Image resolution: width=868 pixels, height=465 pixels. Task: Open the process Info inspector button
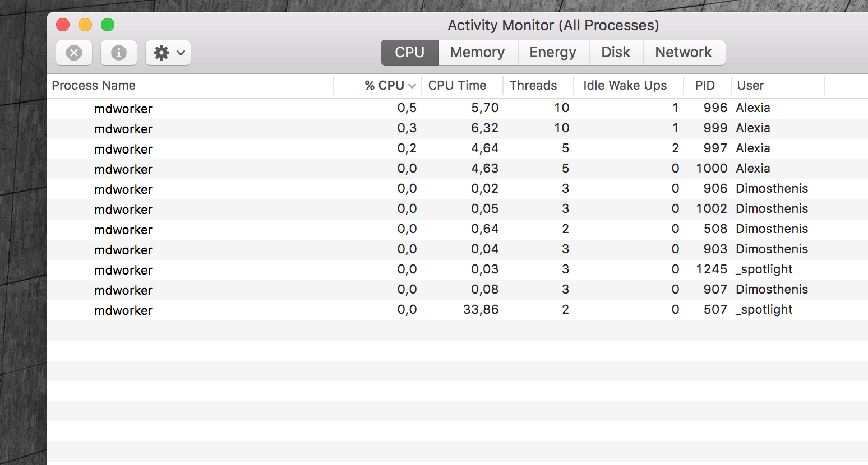click(x=118, y=53)
